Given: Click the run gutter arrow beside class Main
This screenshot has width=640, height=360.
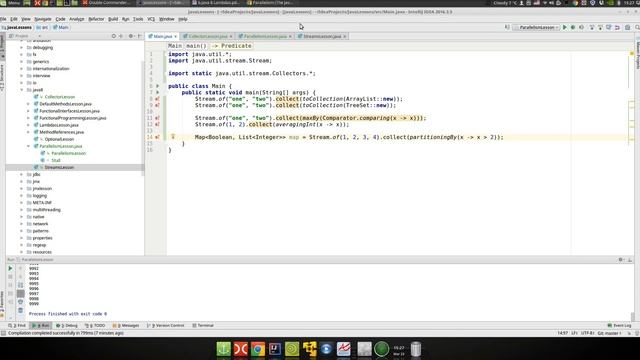Looking at the screenshot, I should click(x=158, y=86).
